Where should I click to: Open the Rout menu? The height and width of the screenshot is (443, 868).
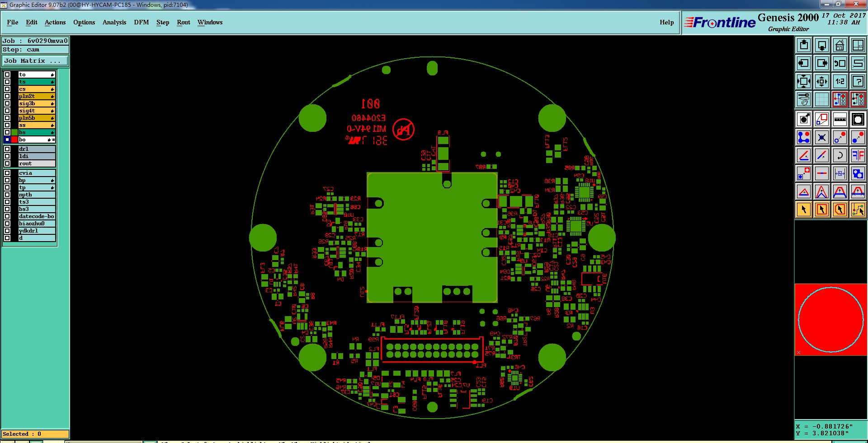(184, 22)
